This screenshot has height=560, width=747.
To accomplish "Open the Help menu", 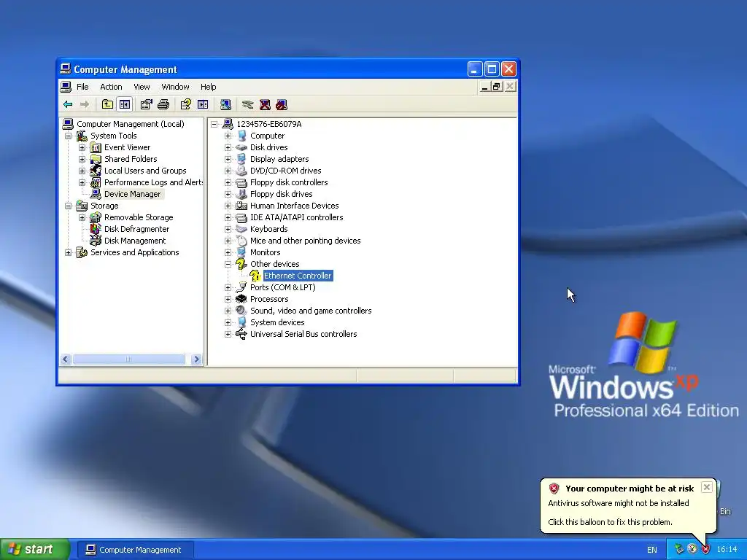I will 208,87.
